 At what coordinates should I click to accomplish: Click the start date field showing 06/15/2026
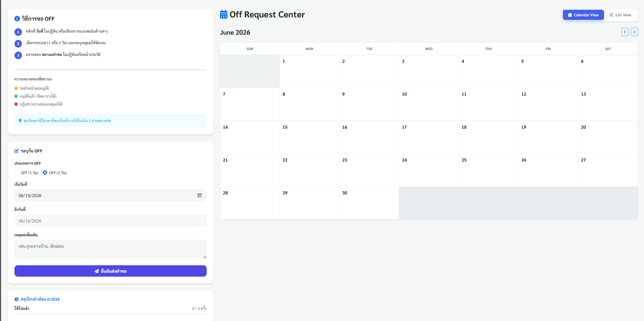coord(111,195)
